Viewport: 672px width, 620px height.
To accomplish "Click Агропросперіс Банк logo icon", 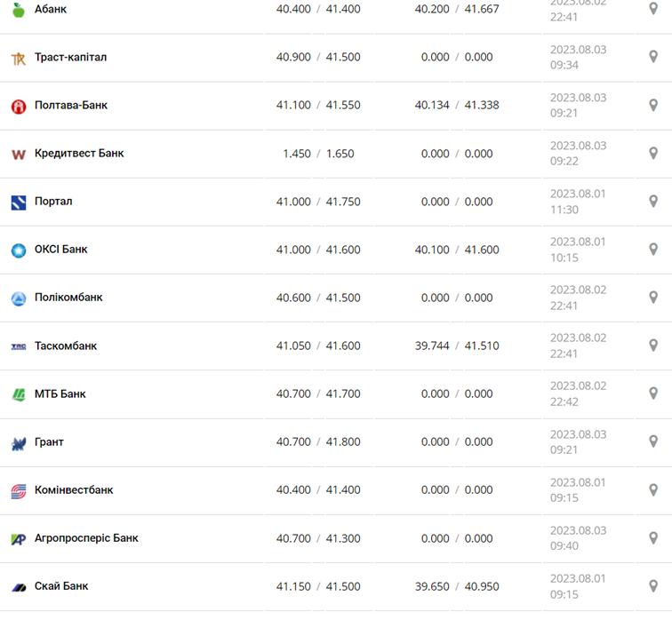I will pos(19,538).
